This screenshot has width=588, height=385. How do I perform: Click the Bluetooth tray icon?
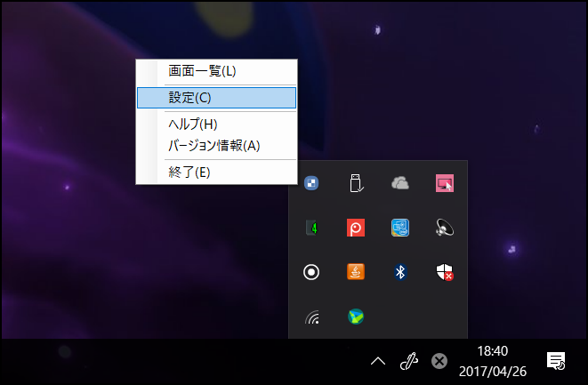tap(400, 272)
